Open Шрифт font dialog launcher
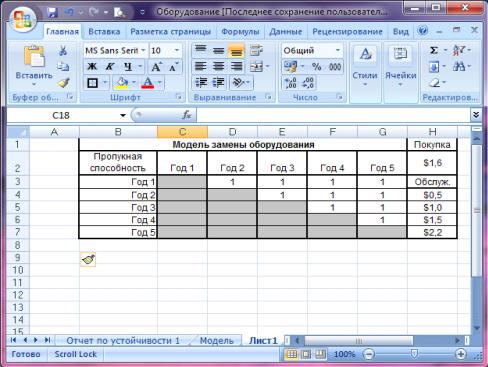 (179, 97)
